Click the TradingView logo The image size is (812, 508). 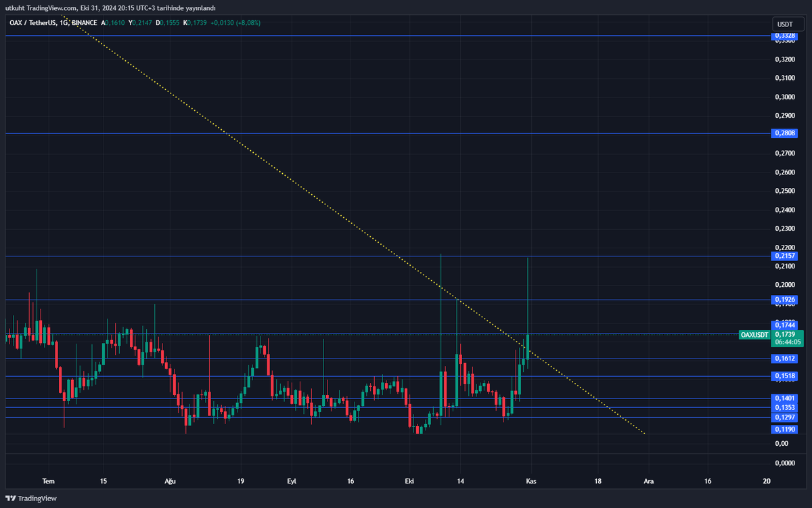pos(32,499)
